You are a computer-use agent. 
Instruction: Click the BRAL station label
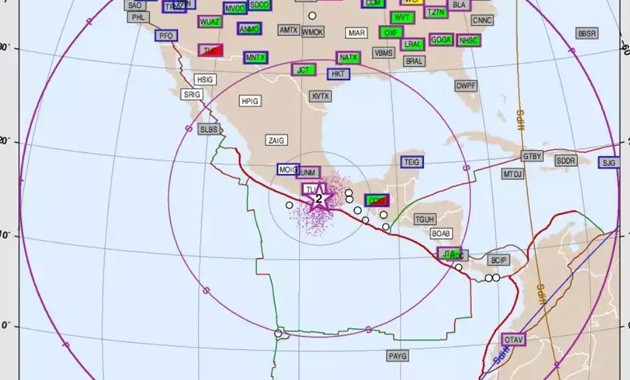pyautogui.click(x=414, y=61)
